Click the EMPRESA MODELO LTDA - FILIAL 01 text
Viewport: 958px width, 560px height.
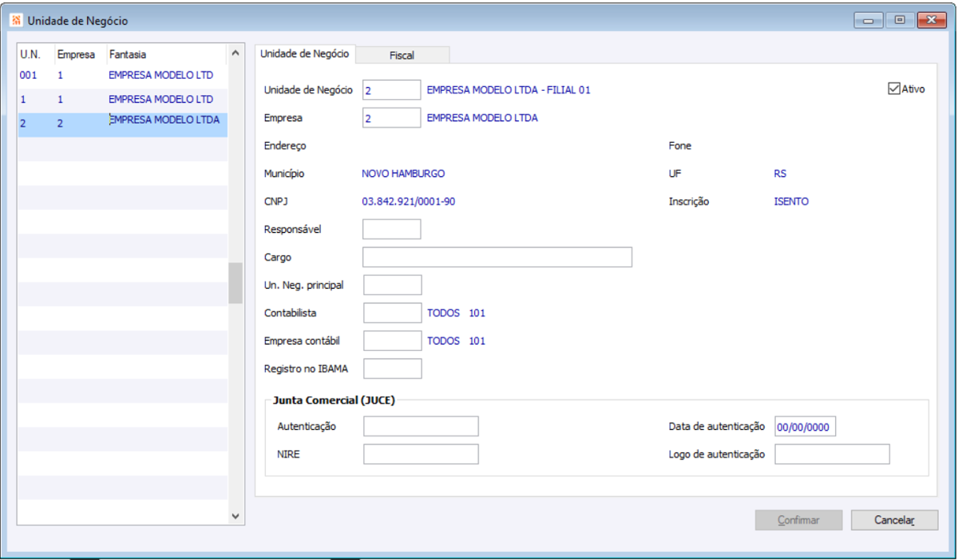(509, 90)
